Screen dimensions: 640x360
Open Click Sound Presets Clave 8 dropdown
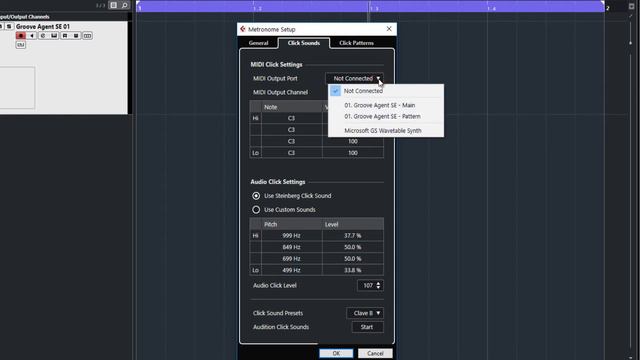coord(365,313)
